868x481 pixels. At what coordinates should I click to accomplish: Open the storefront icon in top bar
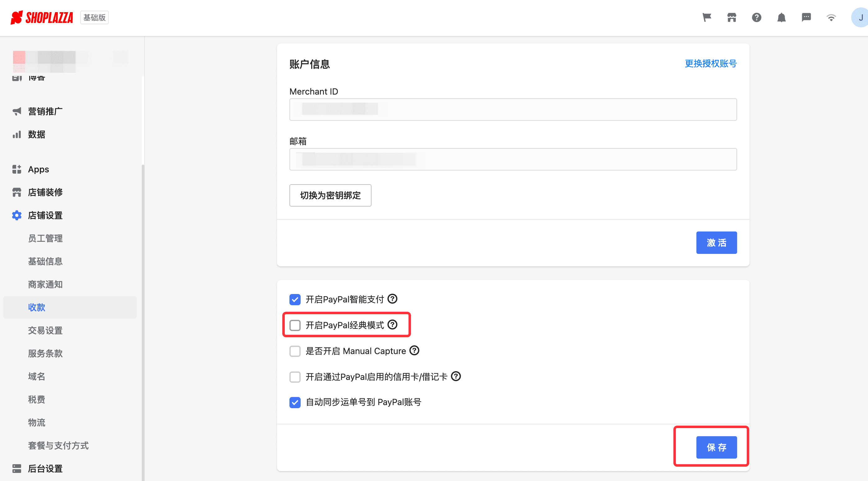[x=732, y=17]
